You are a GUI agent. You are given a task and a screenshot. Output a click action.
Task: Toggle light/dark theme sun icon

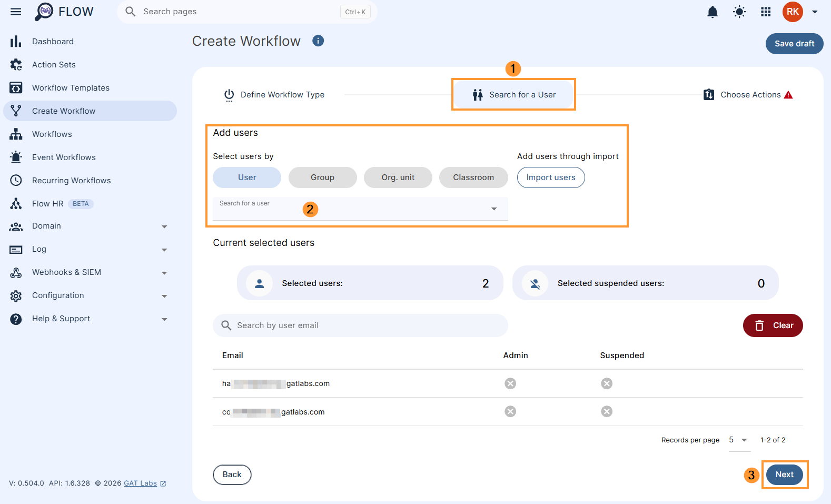(x=739, y=12)
